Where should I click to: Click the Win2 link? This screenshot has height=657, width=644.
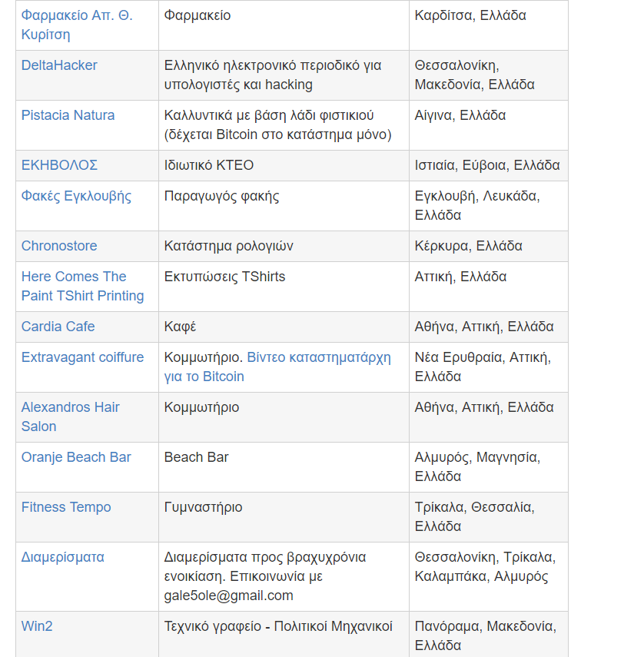(x=37, y=626)
